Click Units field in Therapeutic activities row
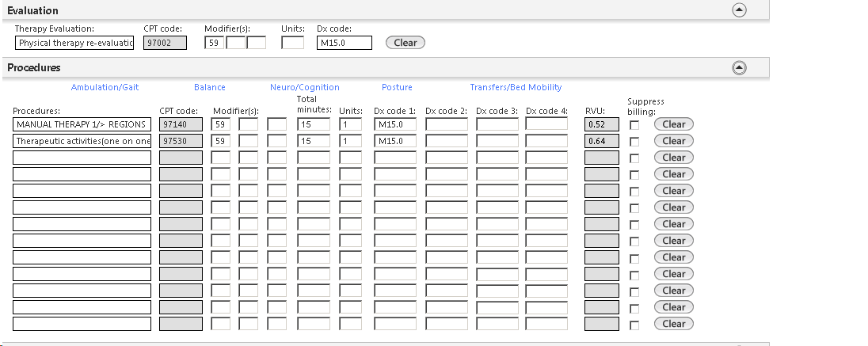The height and width of the screenshot is (346, 868). tap(350, 141)
